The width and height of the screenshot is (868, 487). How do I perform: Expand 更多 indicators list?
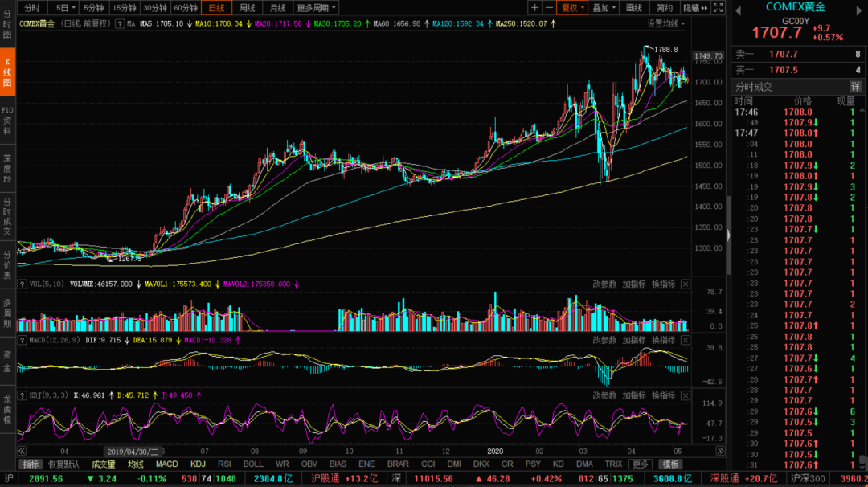click(640, 464)
